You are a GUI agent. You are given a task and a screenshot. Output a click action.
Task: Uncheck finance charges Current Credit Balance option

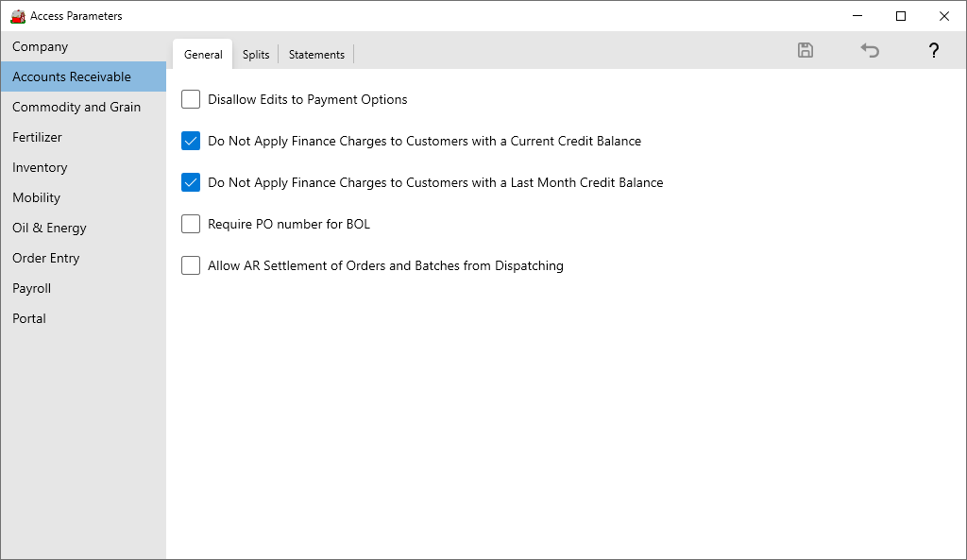coord(191,141)
